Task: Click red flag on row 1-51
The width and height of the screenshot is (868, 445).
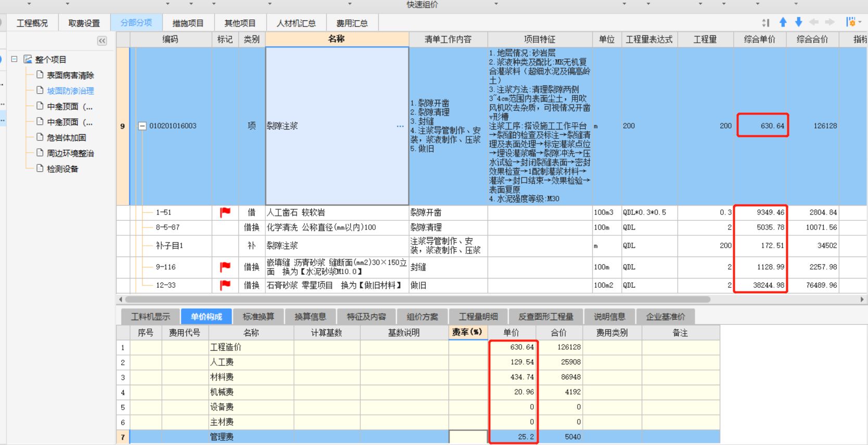Action: (x=225, y=212)
